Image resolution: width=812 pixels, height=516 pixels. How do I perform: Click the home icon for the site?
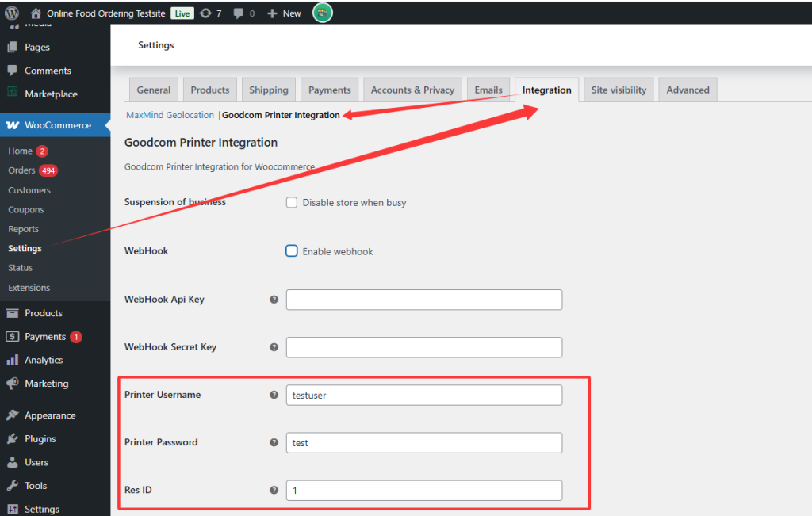point(36,13)
